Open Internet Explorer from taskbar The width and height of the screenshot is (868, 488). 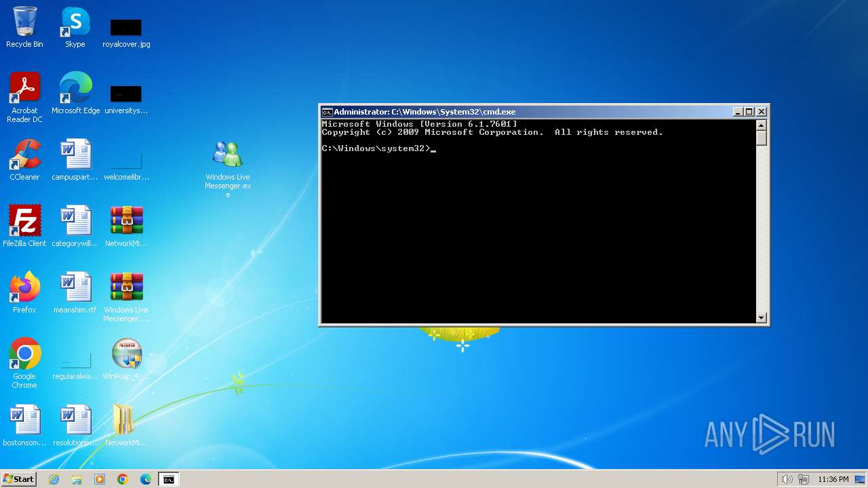[54, 479]
